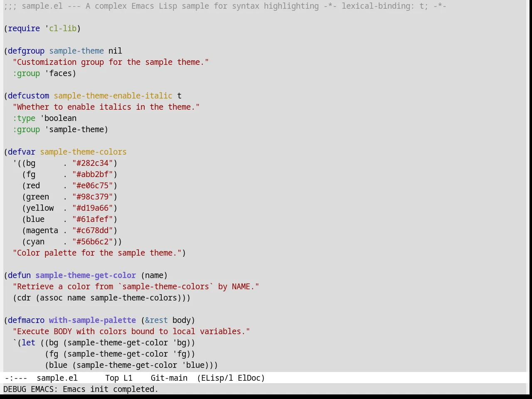532x399 pixels.
Task: Click variable name 'sample-theme-enable-italic'
Action: [113, 96]
